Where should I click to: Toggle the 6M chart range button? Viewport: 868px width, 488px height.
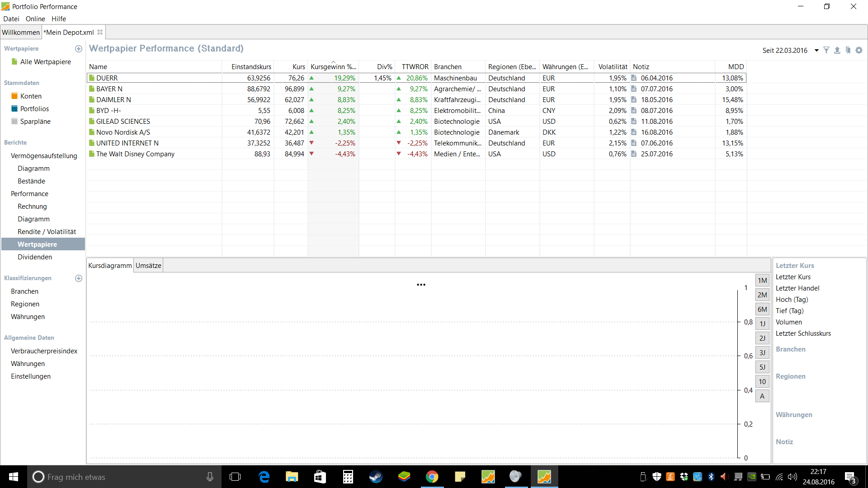[762, 310]
